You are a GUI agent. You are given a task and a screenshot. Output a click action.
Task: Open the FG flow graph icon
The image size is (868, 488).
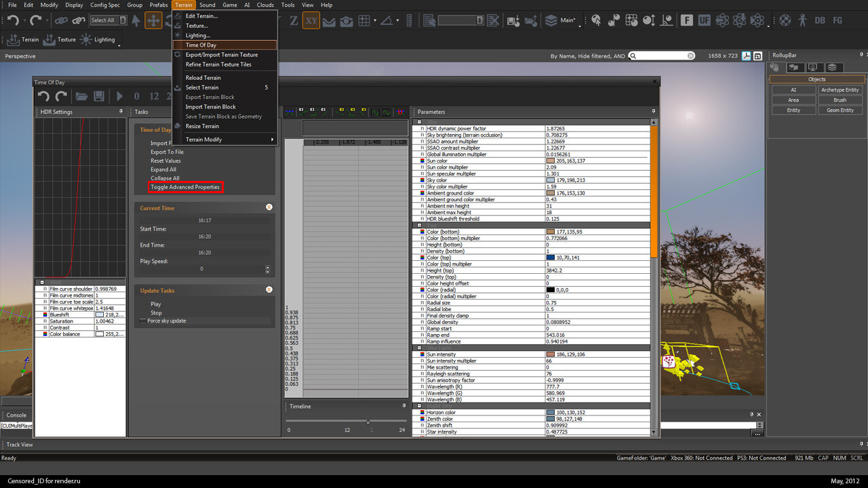pos(839,21)
